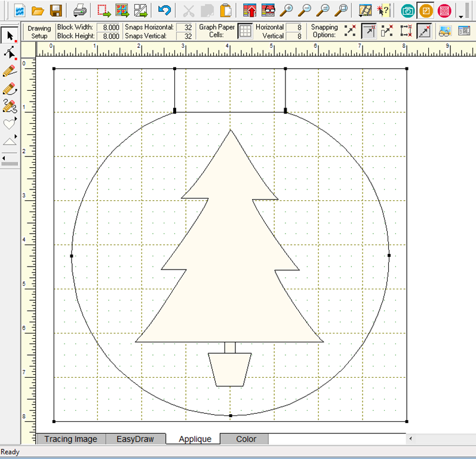Save the project with the floppy disk icon
Image resolution: width=476 pixels, height=459 pixels.
tap(56, 11)
